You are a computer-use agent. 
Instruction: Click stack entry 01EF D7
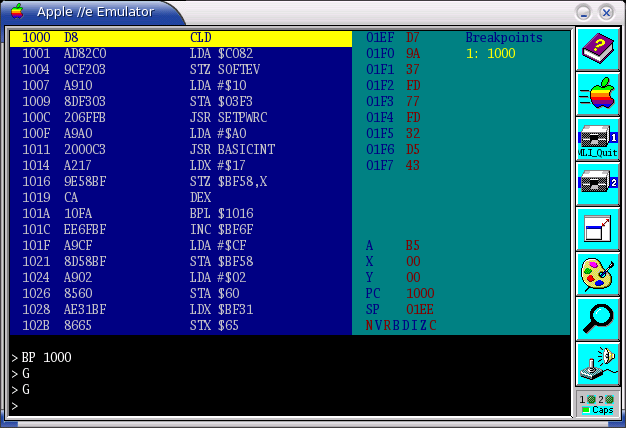393,38
